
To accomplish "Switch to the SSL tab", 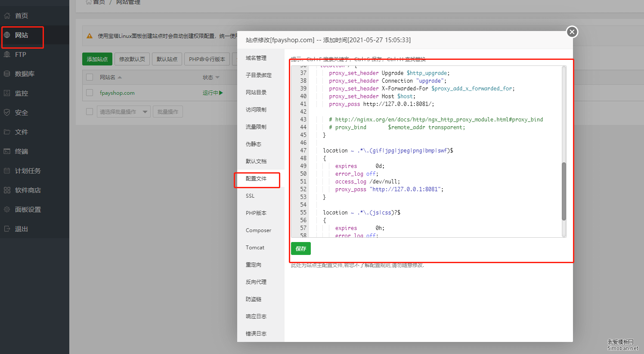I will [250, 196].
